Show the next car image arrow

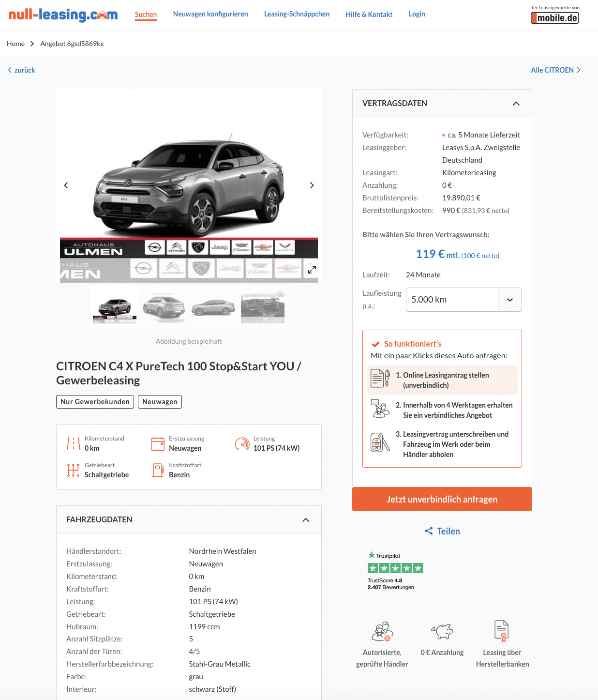coord(312,185)
